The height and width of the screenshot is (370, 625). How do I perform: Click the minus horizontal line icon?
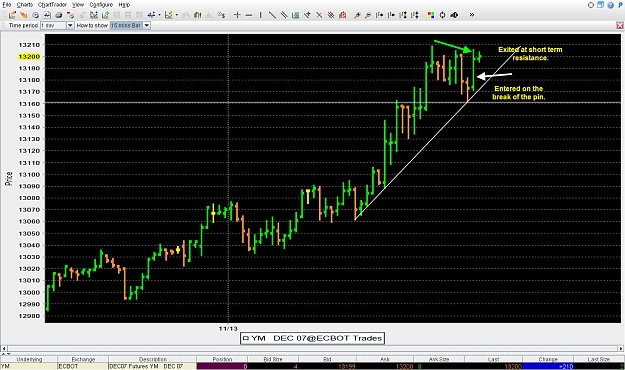(249, 15)
